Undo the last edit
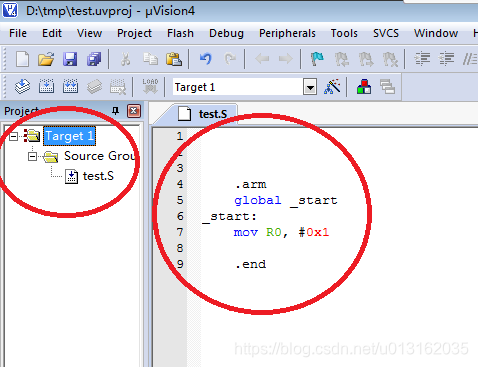Viewport: 478px width, 367px height. [x=206, y=59]
